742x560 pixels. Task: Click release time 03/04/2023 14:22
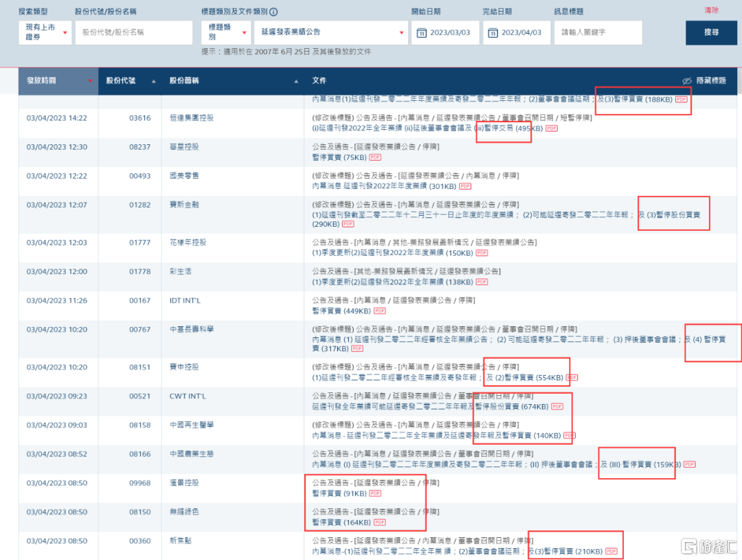pyautogui.click(x=57, y=118)
